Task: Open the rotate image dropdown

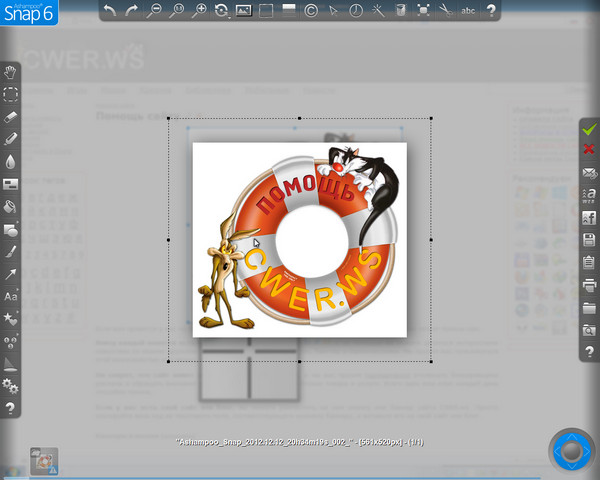Action: tap(221, 11)
